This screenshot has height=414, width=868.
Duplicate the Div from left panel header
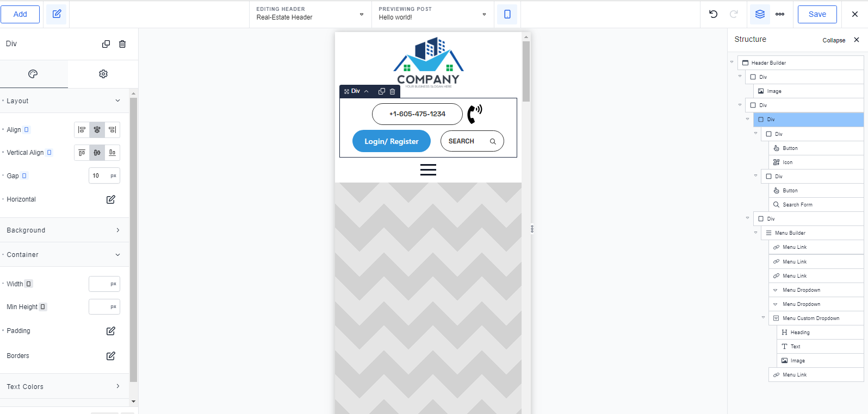pos(106,44)
